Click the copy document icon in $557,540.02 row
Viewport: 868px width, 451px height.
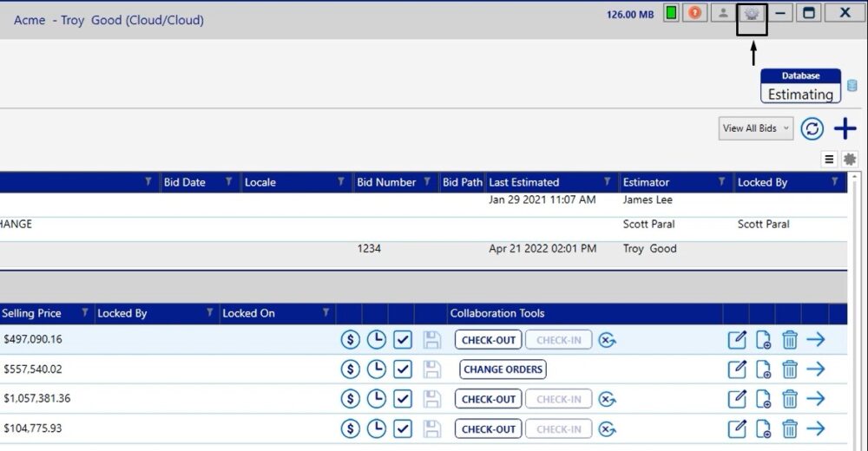(763, 369)
